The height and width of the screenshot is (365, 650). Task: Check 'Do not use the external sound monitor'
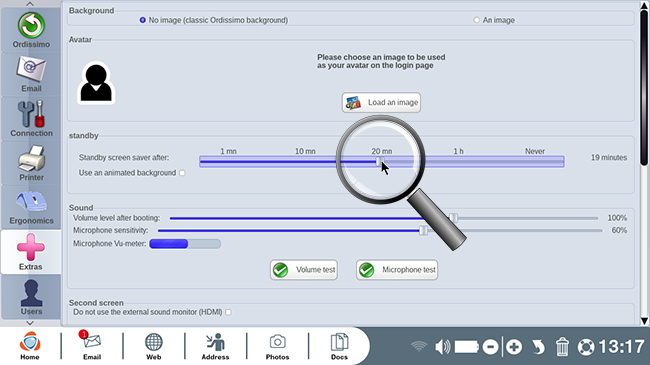coord(228,312)
